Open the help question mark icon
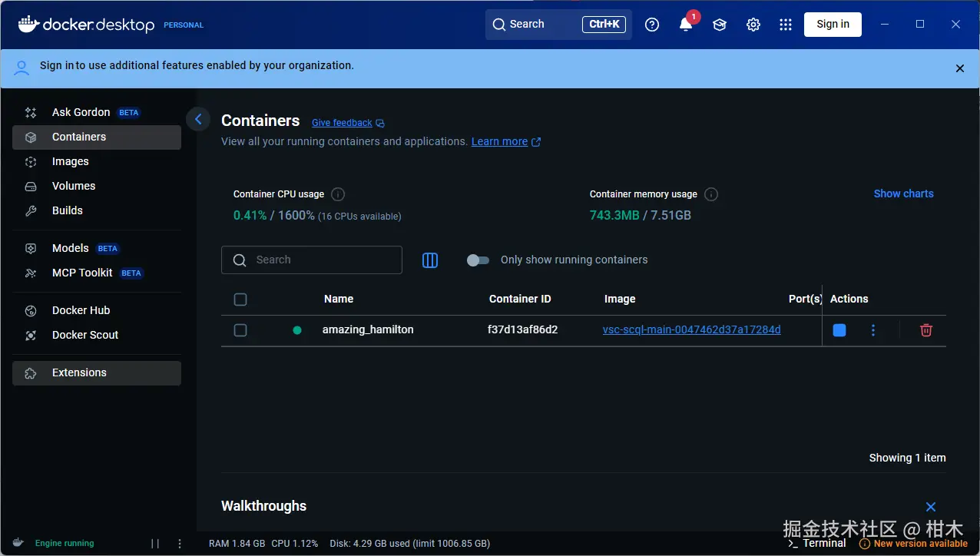The height and width of the screenshot is (556, 980). pos(652,25)
